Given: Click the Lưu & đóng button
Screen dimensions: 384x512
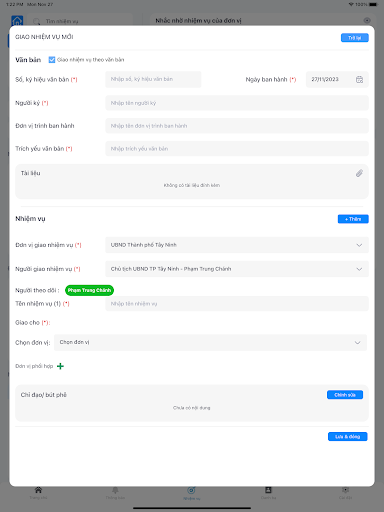Looking at the screenshot, I should 348,437.
